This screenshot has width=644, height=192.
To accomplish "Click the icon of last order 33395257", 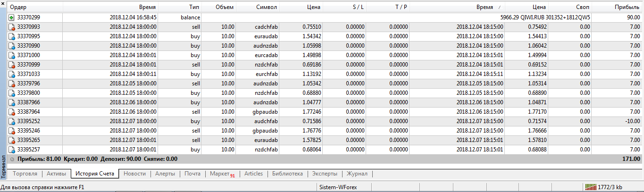I will point(12,150).
